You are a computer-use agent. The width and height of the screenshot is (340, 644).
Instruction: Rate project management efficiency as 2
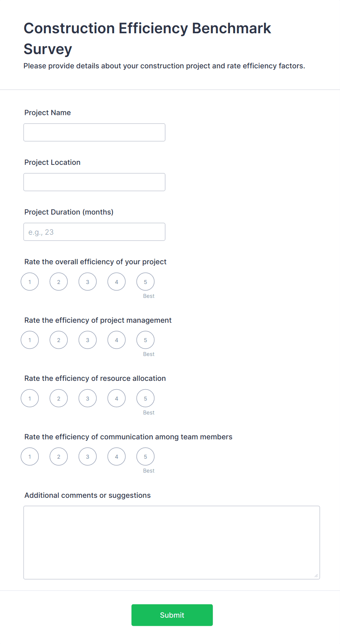[x=58, y=340]
